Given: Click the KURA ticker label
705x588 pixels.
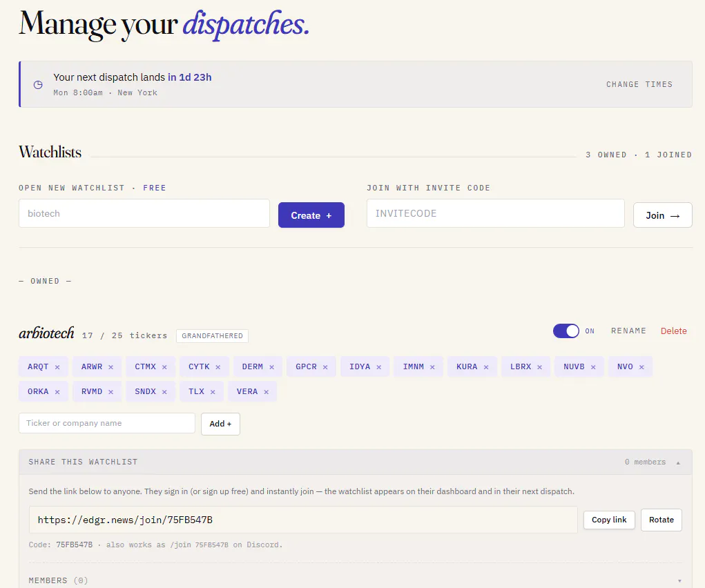Looking at the screenshot, I should click(x=467, y=367).
